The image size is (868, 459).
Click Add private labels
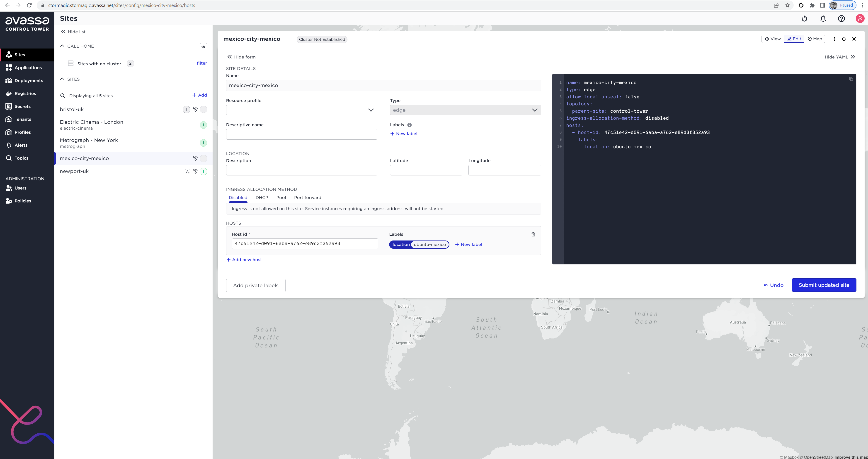[256, 285]
